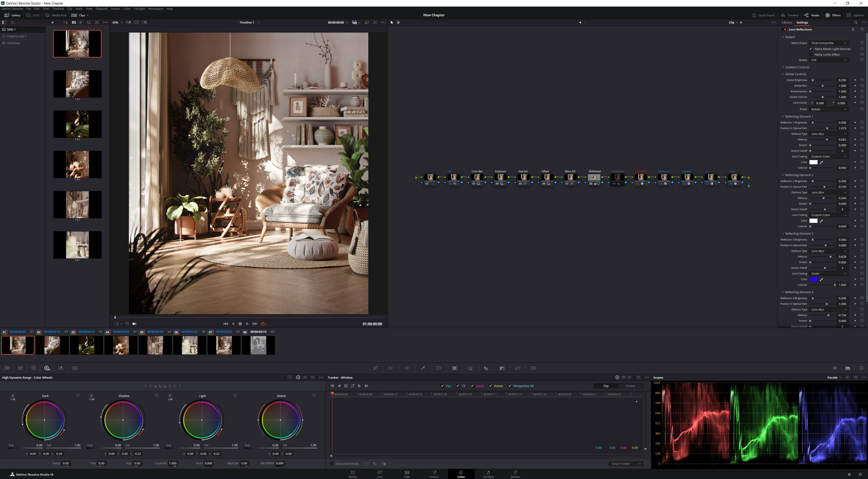Viewport: 868px width, 479px height.
Task: Open the Select Output dropdown
Action: 829,43
